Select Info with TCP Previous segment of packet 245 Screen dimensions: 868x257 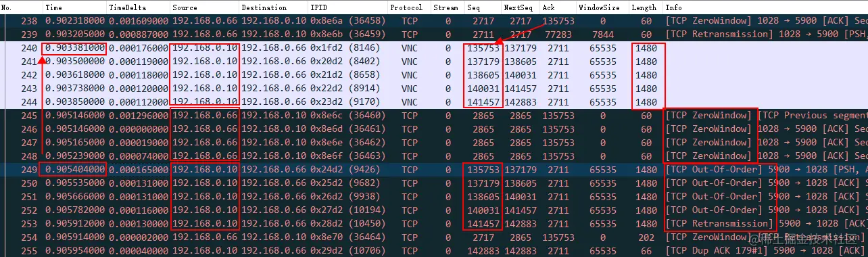tap(767, 116)
